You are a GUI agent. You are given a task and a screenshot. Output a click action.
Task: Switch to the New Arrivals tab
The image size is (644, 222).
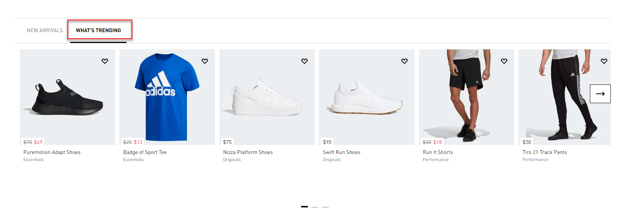pos(45,30)
